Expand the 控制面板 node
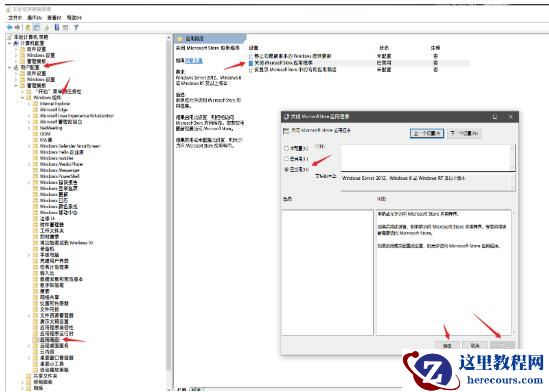This screenshot has width=549, height=392. coord(23,382)
